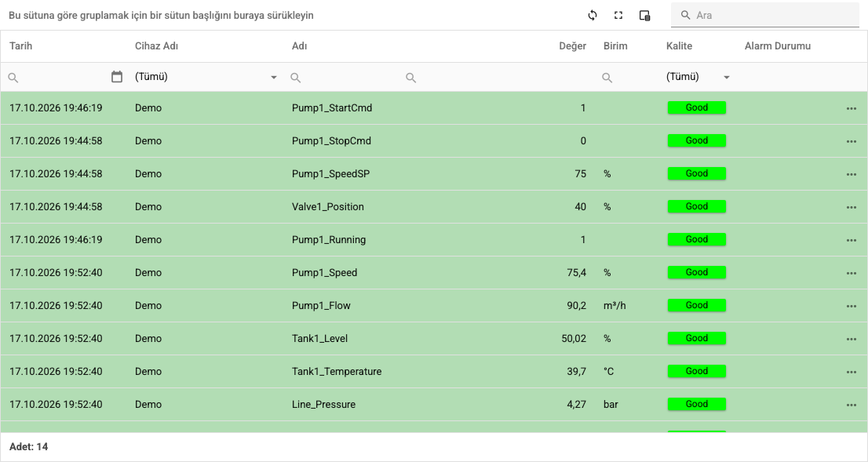Screen dimensions: 868x462
Task: Click the m³/h unit cell
Action: click(x=615, y=305)
